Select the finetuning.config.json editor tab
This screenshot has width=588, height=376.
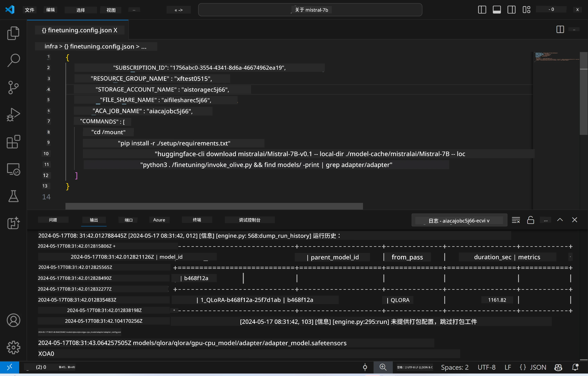point(77,30)
